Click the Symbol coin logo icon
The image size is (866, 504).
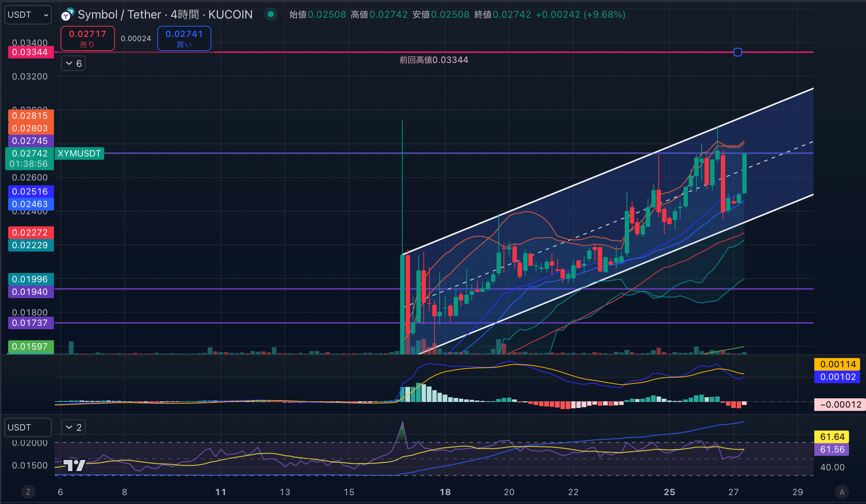68,14
